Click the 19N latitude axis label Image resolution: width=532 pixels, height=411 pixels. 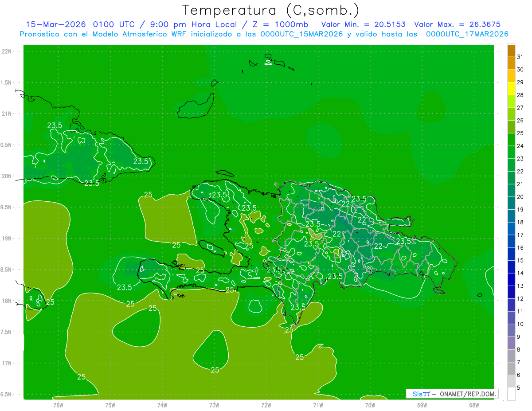(x=7, y=239)
